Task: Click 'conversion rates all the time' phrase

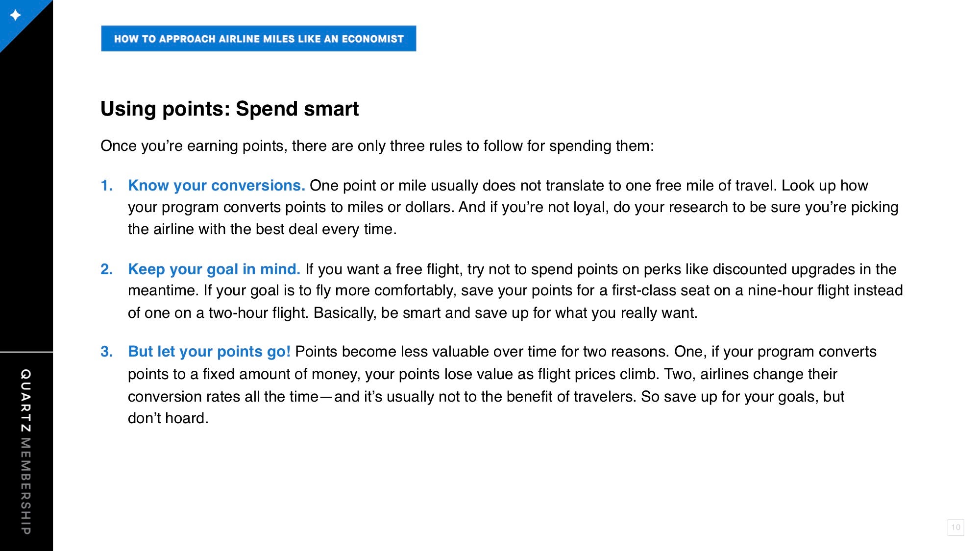Action: click(x=223, y=396)
